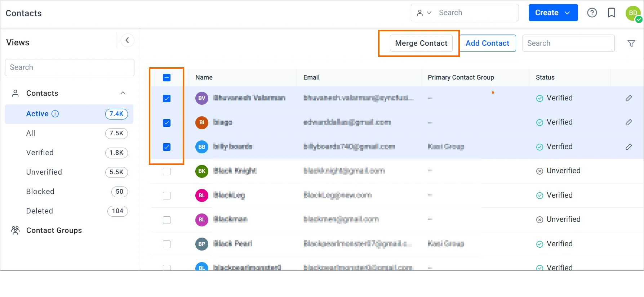Click the bookmark icon in header
Image resolution: width=644 pixels, height=297 pixels.
point(612,13)
